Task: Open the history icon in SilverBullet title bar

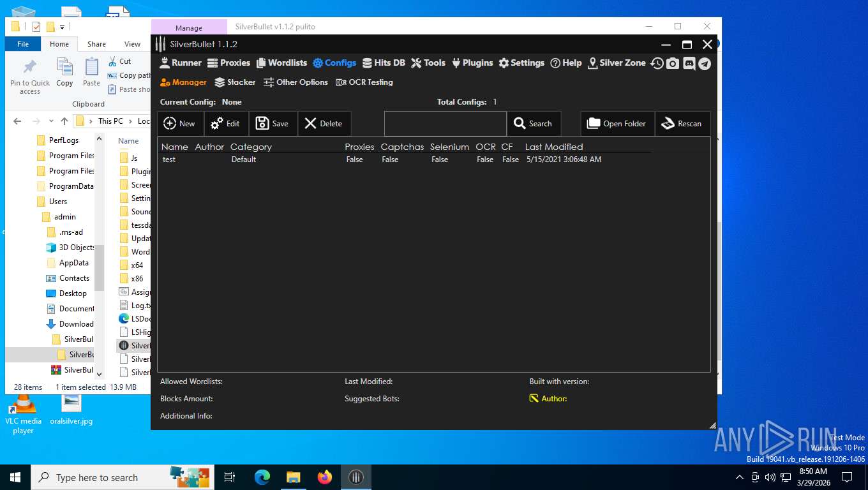Action: coord(657,63)
